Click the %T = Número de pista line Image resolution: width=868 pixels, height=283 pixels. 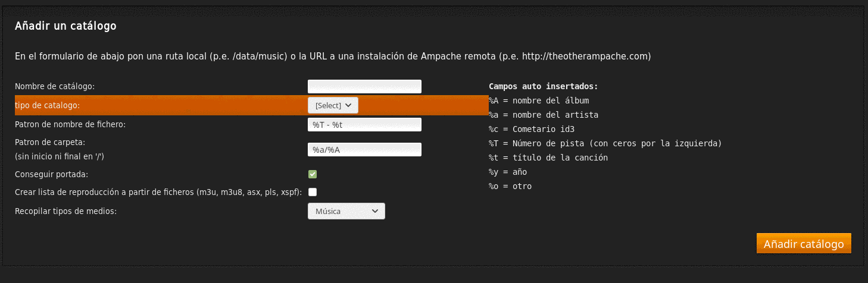[x=605, y=143]
